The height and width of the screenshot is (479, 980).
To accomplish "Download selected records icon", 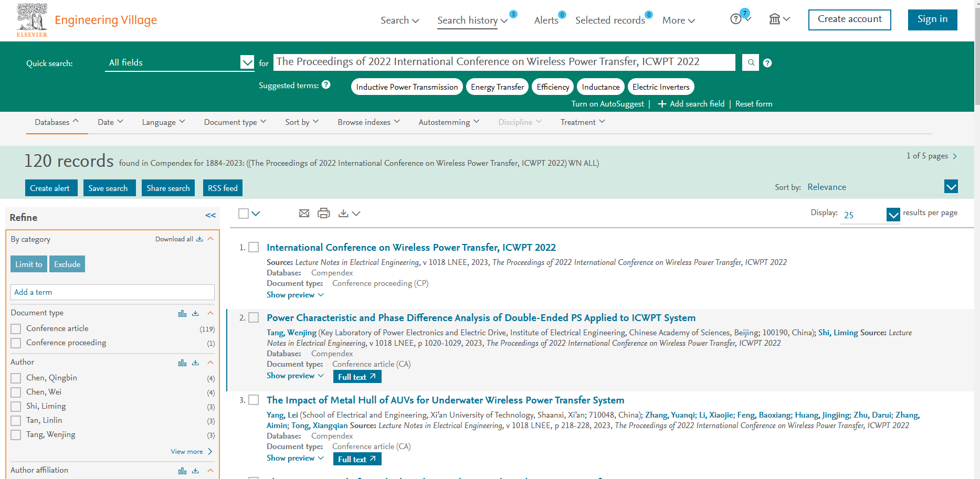I will pos(343,213).
